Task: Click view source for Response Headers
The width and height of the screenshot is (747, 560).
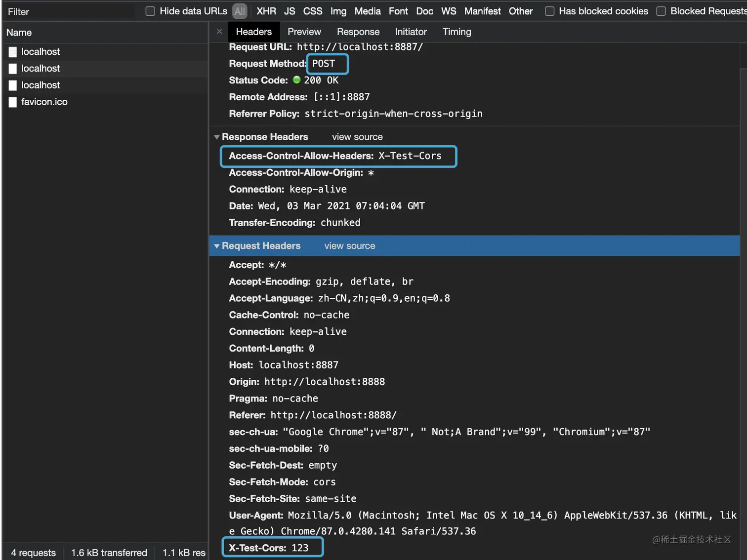Action: click(357, 137)
